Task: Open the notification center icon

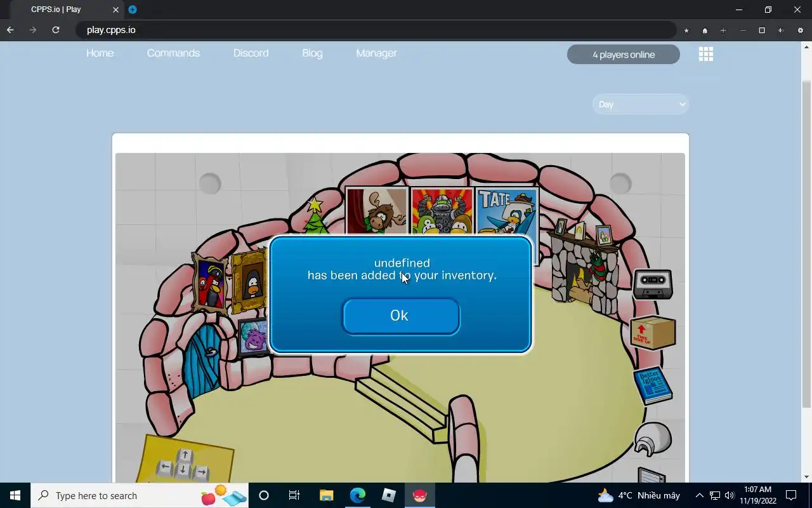Action: click(792, 495)
